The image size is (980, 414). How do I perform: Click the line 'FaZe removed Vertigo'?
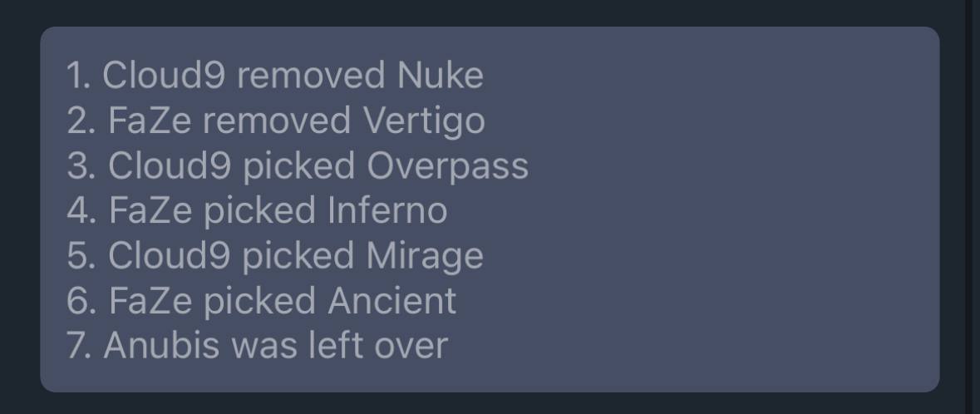tap(276, 121)
